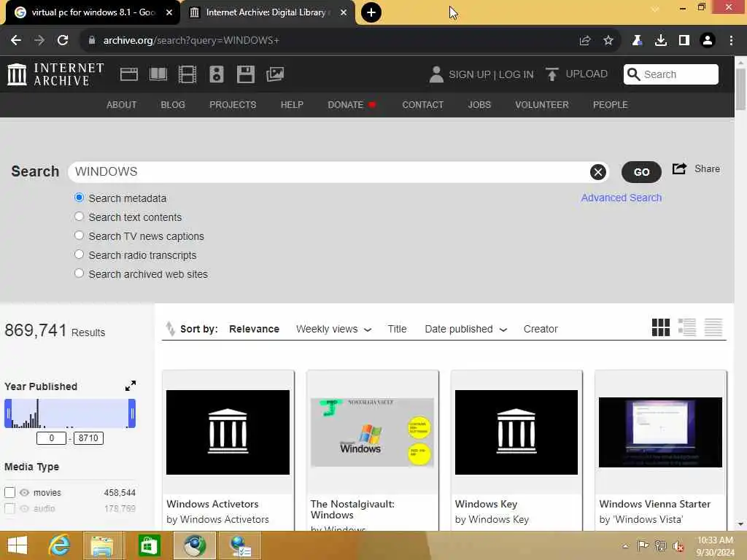Clear the WINDOWS search query with X
The image size is (747, 560).
pyautogui.click(x=598, y=172)
